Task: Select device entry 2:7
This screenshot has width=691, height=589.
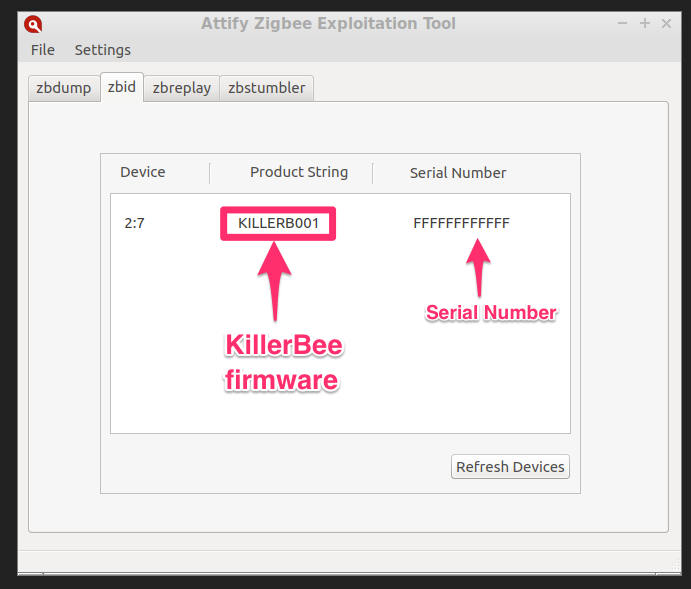Action: tap(134, 223)
